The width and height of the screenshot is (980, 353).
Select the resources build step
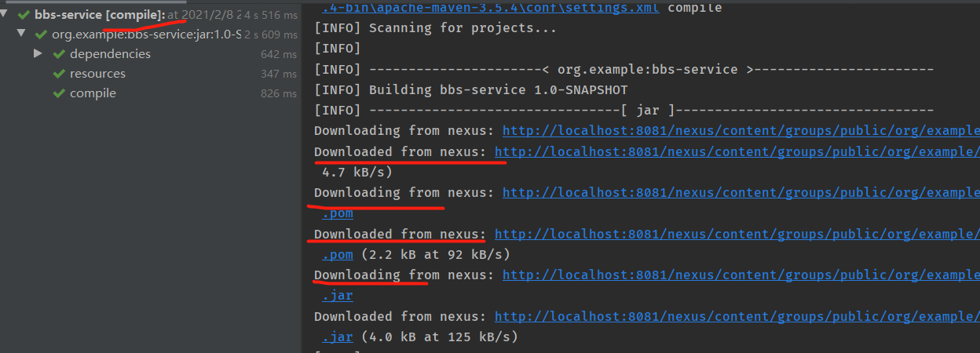(x=149, y=74)
